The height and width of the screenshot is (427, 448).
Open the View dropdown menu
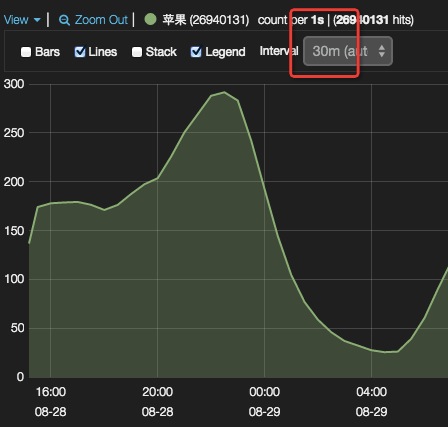click(22, 20)
